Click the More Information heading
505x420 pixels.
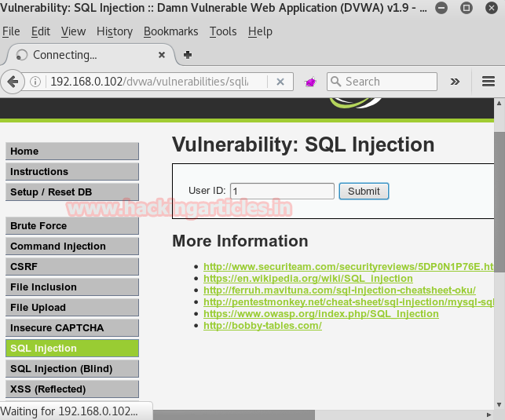(240, 241)
